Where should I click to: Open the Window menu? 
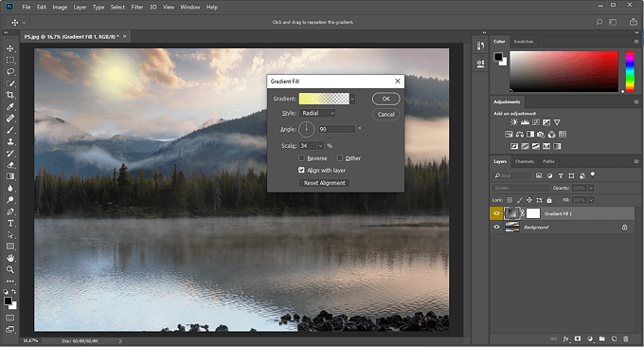[x=190, y=7]
